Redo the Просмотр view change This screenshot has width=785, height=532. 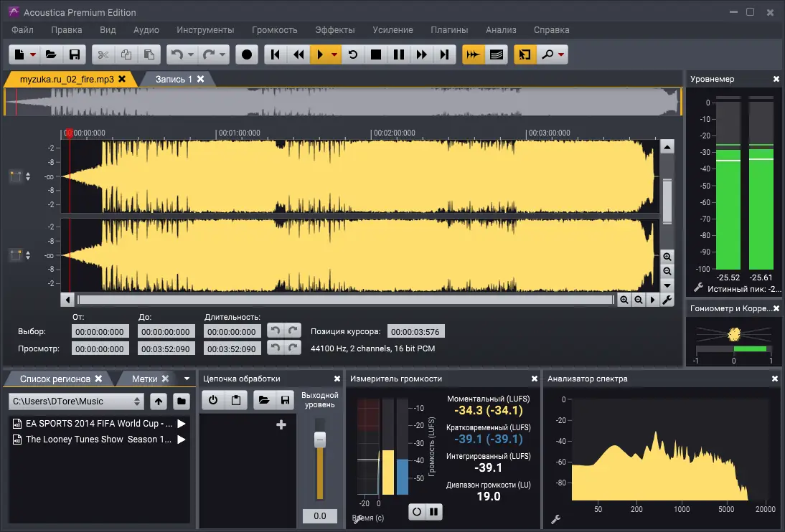[x=293, y=347]
